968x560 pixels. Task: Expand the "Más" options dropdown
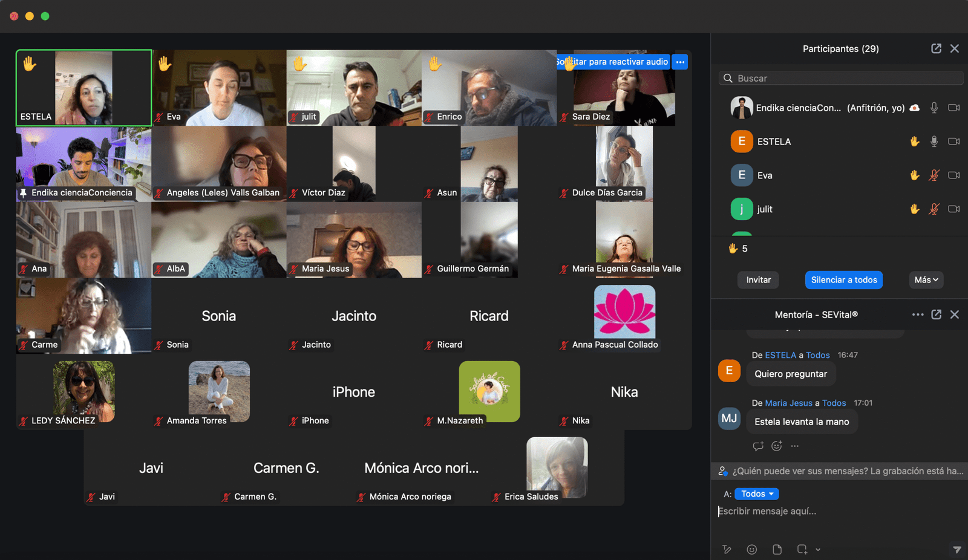click(x=926, y=280)
